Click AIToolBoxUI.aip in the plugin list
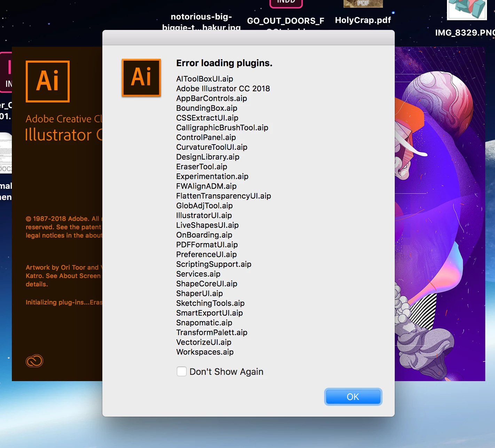The width and height of the screenshot is (495, 448). [x=205, y=79]
